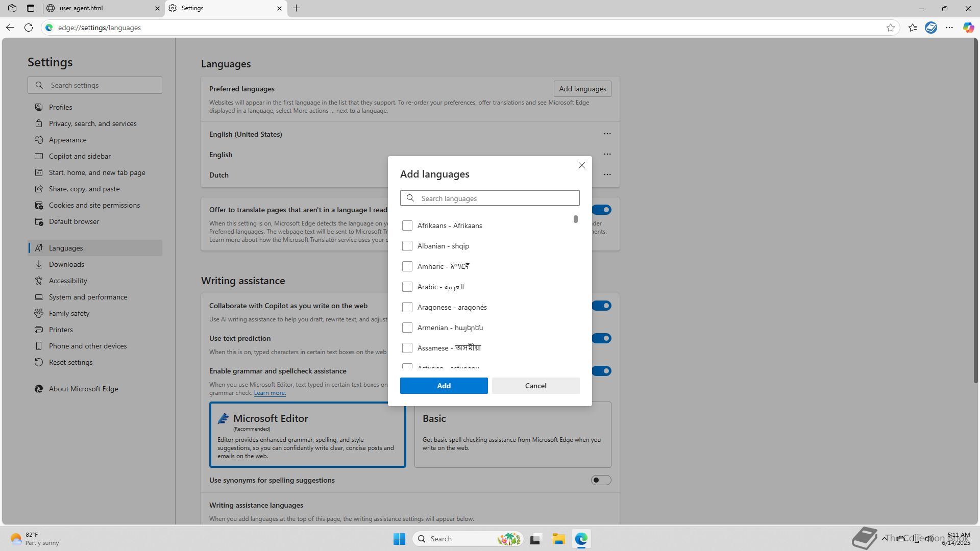This screenshot has height=551, width=980.
Task: Open the tab actions menu icon
Action: point(31,8)
